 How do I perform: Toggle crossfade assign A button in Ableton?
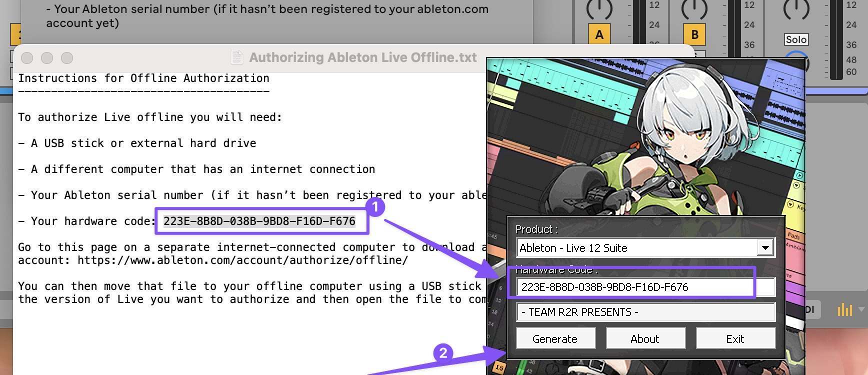(599, 34)
